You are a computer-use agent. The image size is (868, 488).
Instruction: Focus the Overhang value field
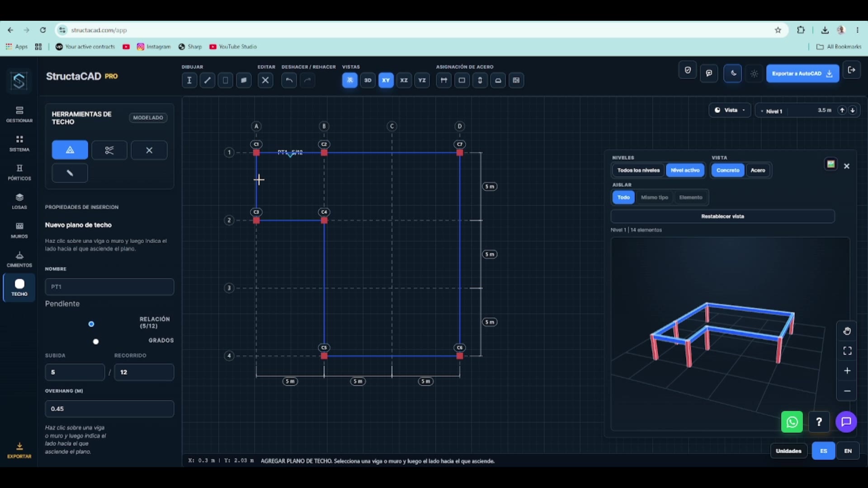coord(109,409)
